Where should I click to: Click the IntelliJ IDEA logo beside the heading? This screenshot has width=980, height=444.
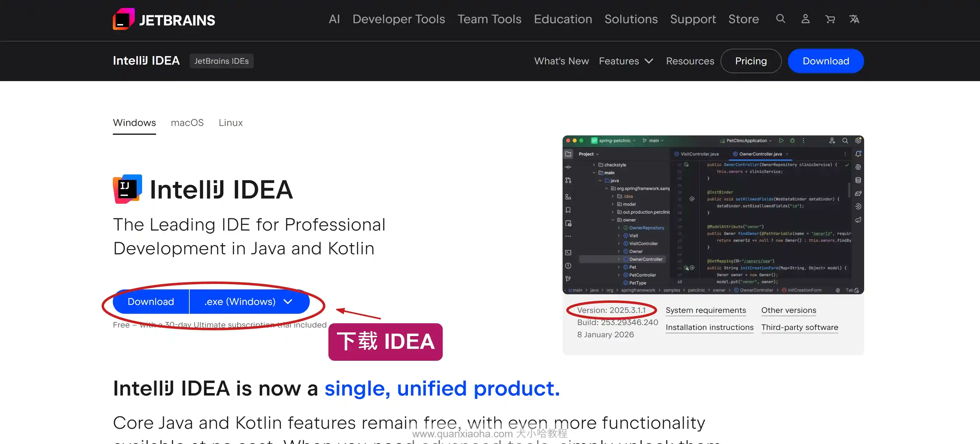pos(127,188)
